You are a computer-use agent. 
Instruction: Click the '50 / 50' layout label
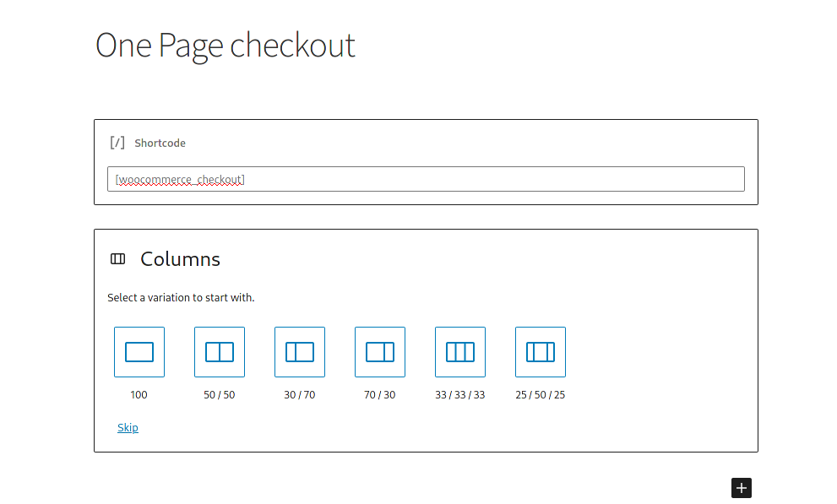(x=220, y=394)
